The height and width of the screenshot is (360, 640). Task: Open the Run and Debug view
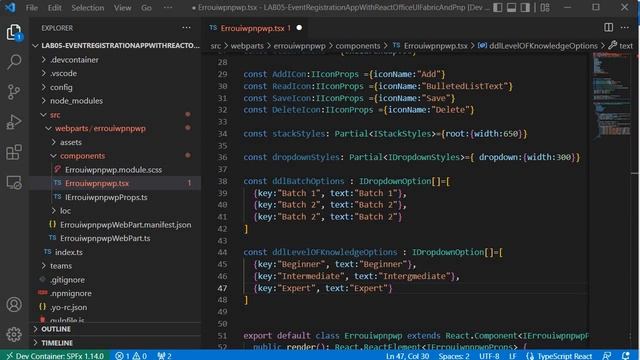(14, 122)
